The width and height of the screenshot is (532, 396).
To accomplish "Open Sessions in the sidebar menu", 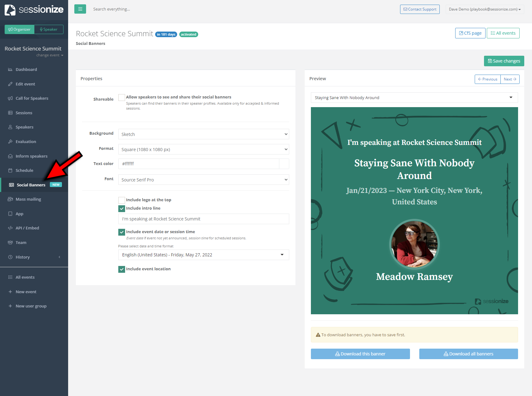I will click(x=24, y=113).
